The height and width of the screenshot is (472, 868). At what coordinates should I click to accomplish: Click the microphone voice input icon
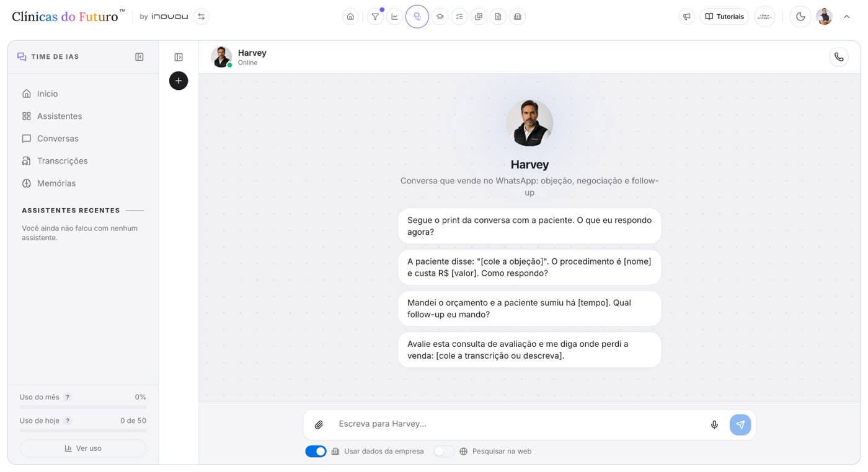point(714,425)
